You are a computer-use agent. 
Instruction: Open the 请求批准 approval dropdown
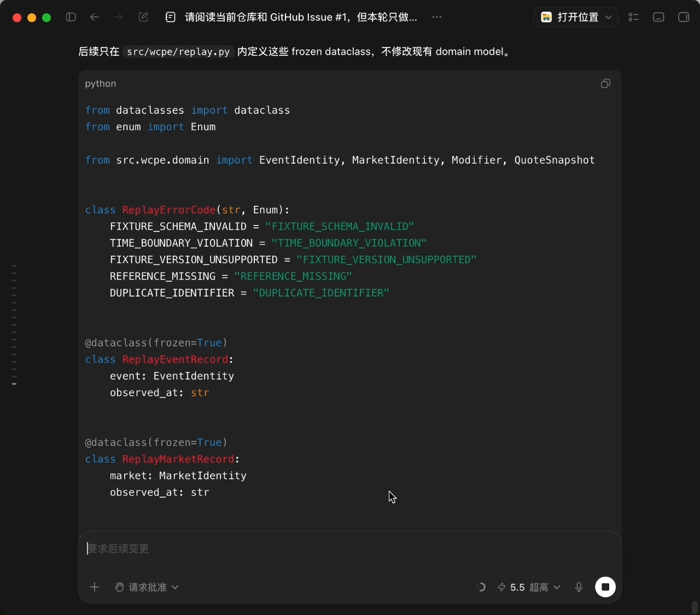pos(147,587)
